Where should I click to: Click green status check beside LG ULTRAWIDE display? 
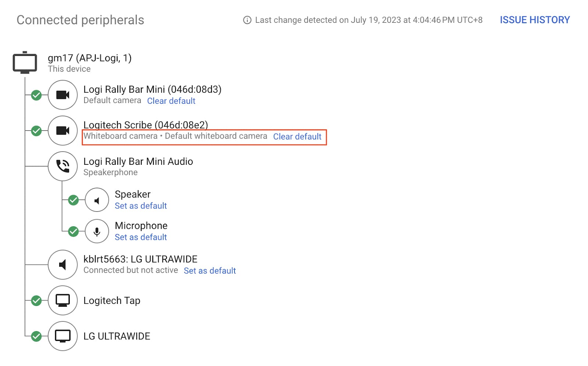coord(36,336)
